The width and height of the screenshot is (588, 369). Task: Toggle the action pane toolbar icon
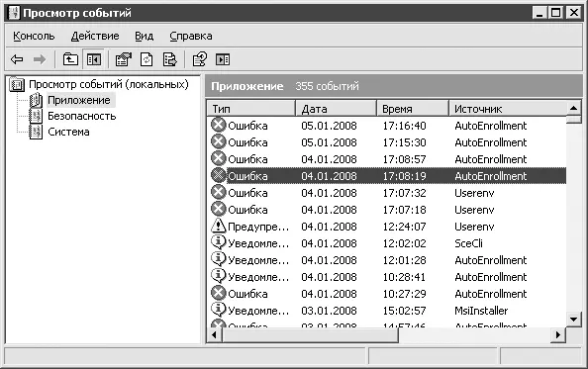click(x=223, y=59)
